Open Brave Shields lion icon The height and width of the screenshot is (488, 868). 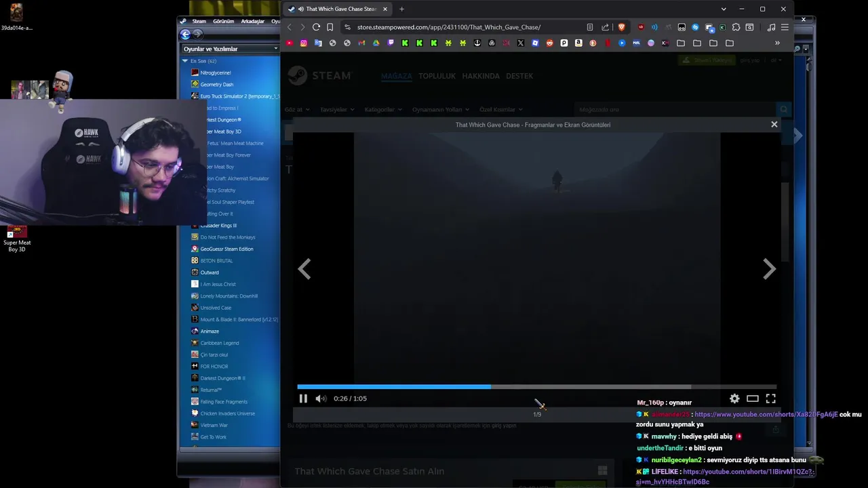point(621,27)
